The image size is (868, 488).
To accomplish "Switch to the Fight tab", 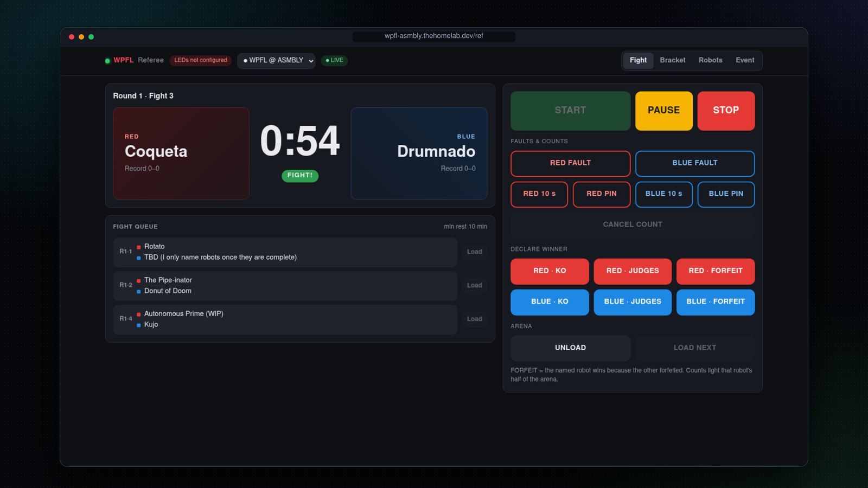I will [x=638, y=60].
